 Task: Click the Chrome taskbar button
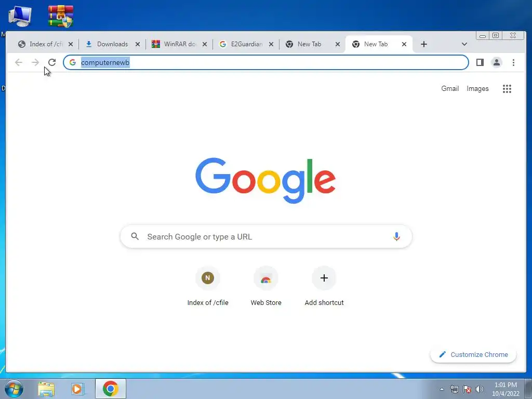(x=111, y=389)
